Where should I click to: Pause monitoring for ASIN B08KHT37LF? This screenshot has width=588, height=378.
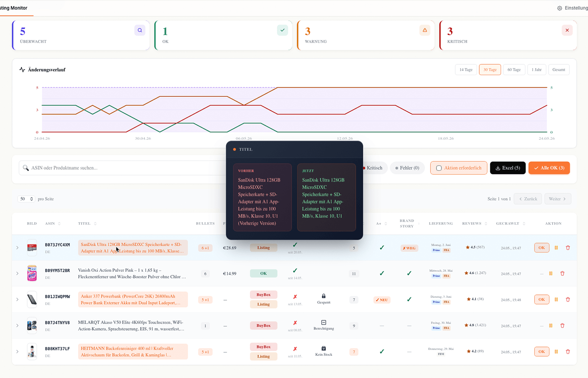point(556,352)
